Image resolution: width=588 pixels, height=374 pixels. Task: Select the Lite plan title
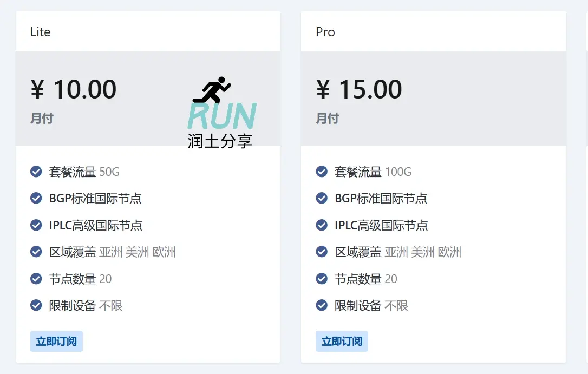[x=40, y=32]
